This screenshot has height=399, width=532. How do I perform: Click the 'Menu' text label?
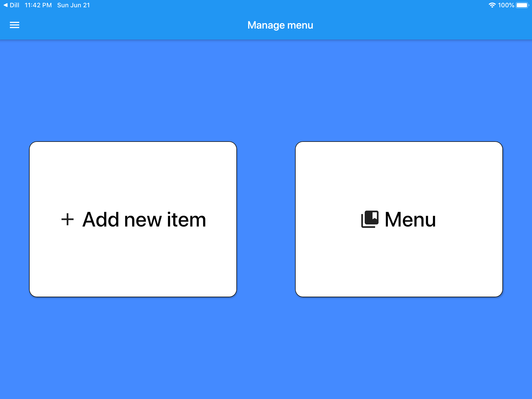[x=410, y=220]
